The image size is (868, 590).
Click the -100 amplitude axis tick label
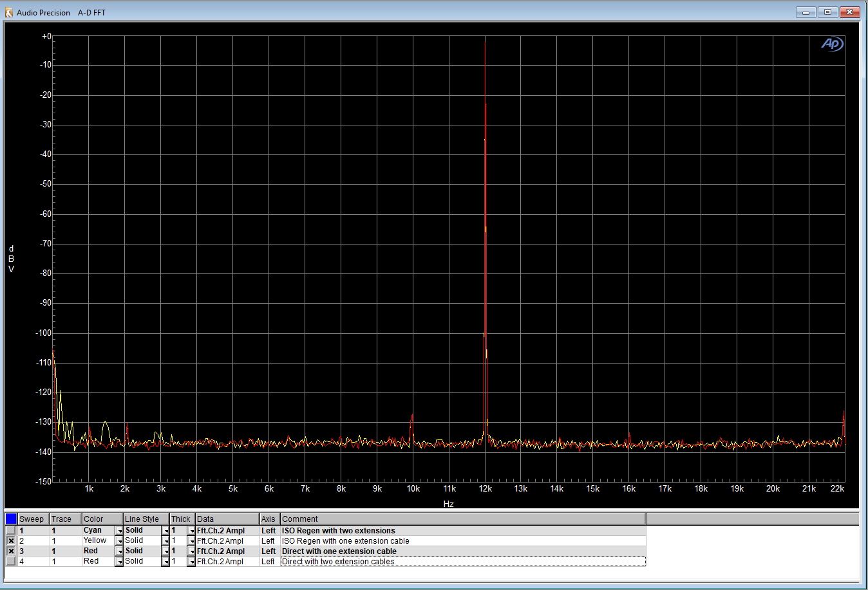[44, 333]
